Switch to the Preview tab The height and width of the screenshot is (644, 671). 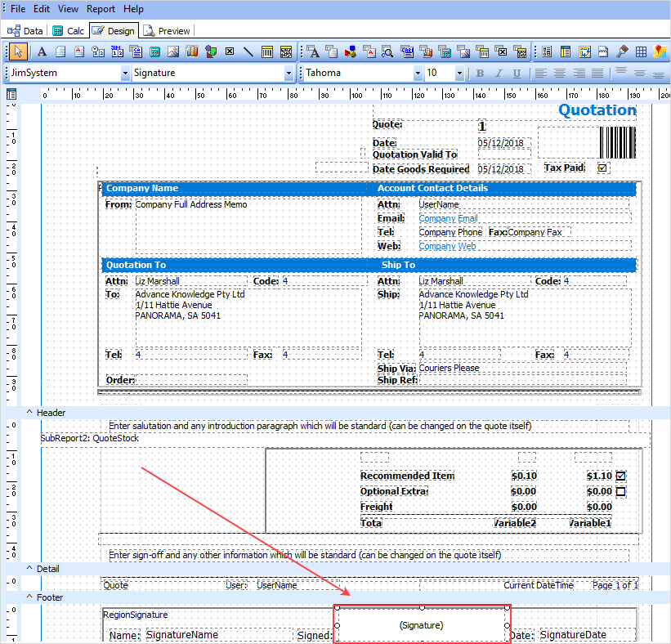click(x=167, y=31)
